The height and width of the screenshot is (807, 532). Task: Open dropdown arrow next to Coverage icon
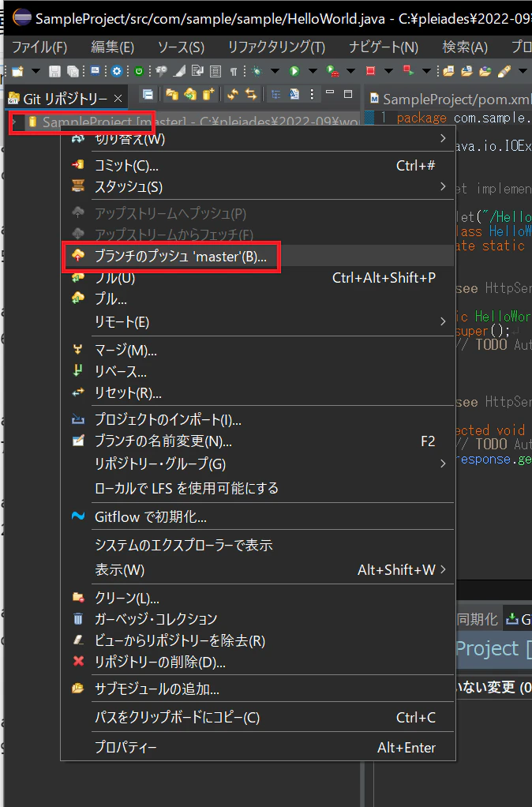tap(351, 71)
